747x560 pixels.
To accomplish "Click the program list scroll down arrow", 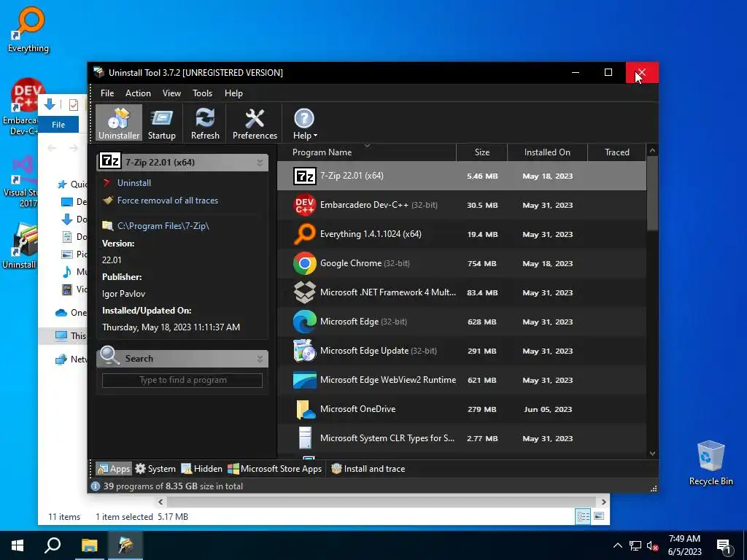I will coord(653,454).
